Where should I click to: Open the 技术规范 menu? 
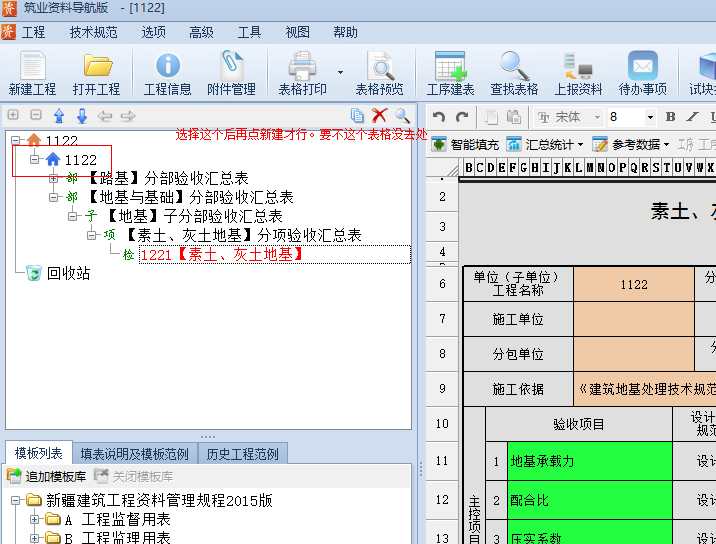click(x=93, y=32)
